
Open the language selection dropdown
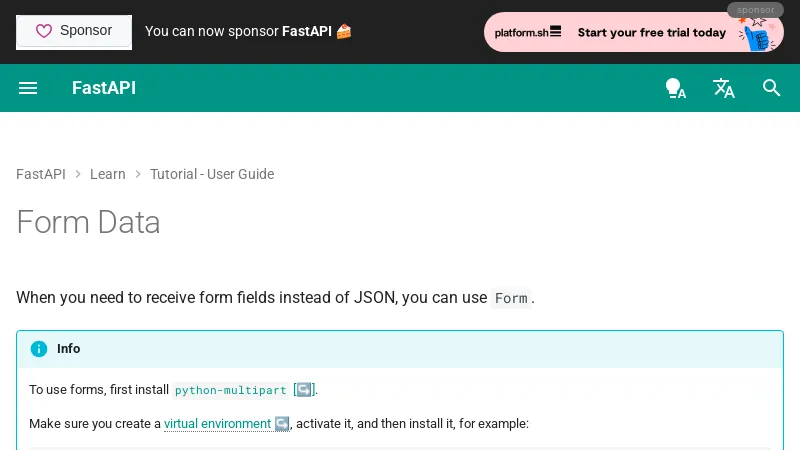[724, 88]
